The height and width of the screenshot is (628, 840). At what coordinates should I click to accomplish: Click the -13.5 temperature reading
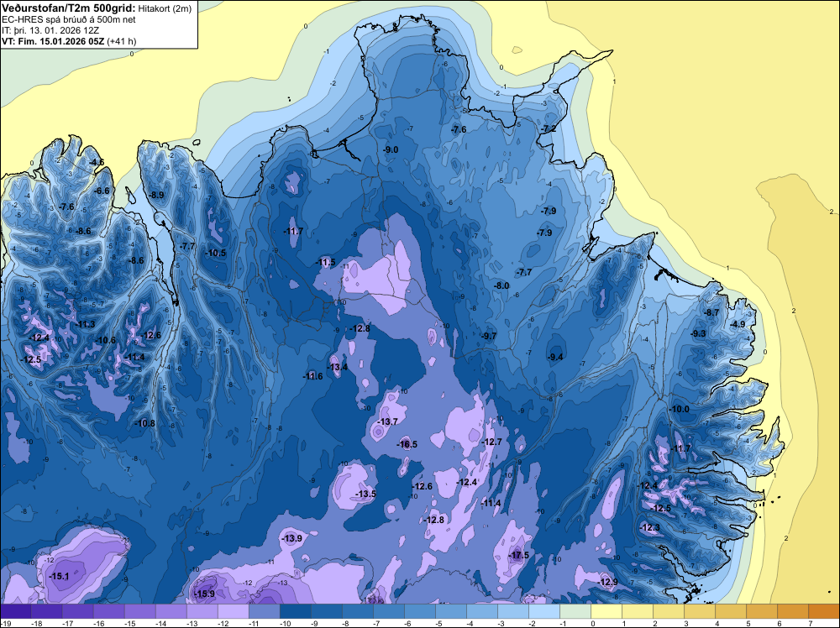click(x=366, y=494)
